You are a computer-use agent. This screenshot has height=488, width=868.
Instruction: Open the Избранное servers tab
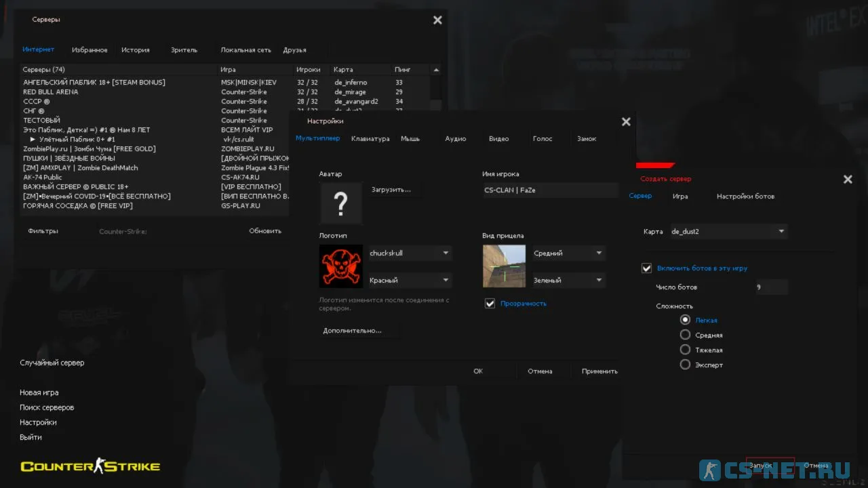[90, 50]
